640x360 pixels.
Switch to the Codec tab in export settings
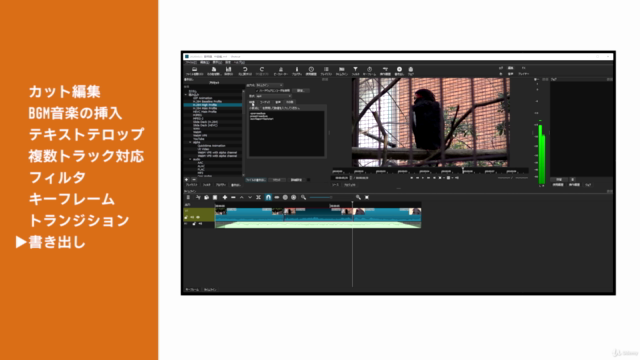pos(265,102)
